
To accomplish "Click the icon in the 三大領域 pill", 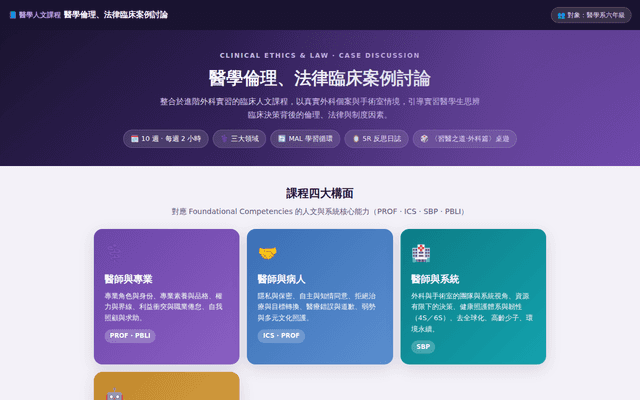I will 224,139.
